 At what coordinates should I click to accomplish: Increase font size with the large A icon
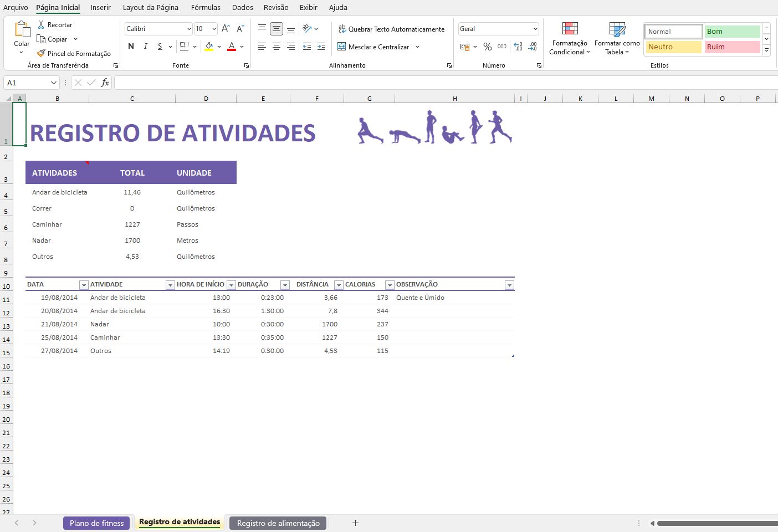[x=226, y=29]
